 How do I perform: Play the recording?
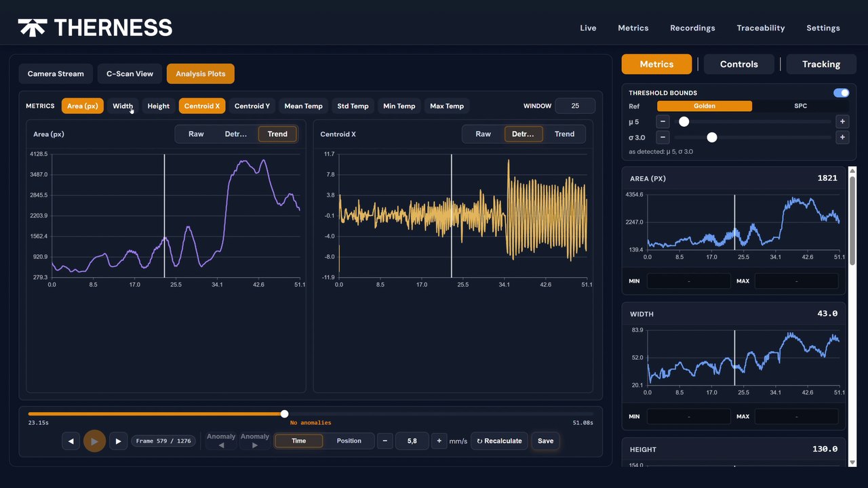pos(94,441)
